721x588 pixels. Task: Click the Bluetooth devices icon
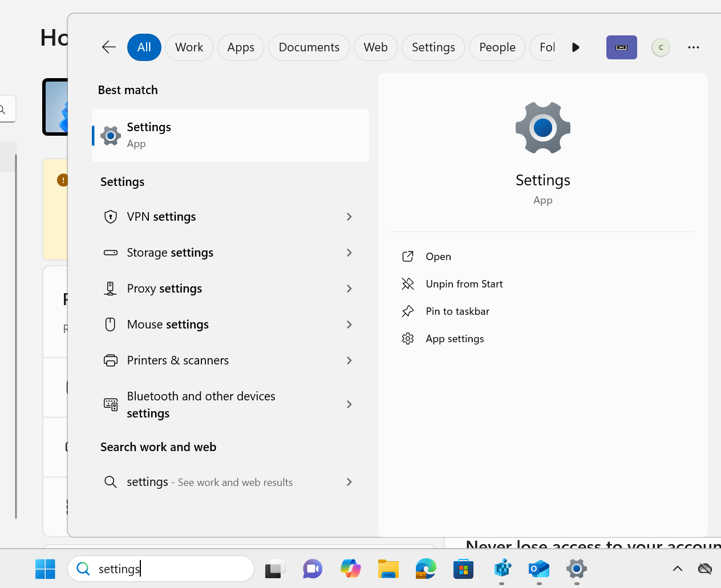[x=111, y=404]
